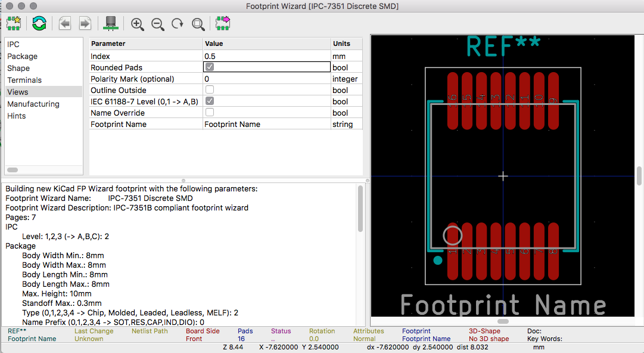Switch to the Manufacturing page
The width and height of the screenshot is (644, 353).
pyautogui.click(x=33, y=104)
